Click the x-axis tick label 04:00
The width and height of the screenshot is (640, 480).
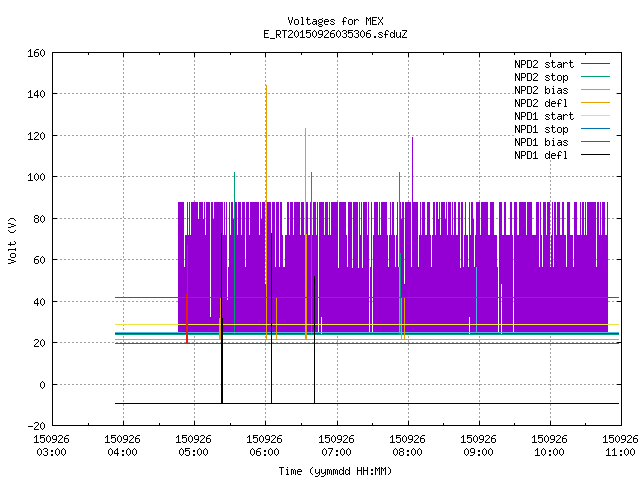coord(122,452)
